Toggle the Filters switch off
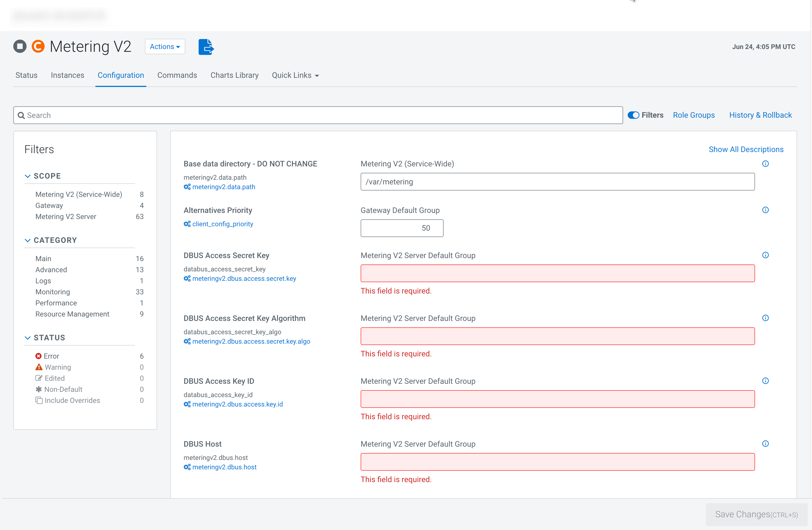 [633, 115]
